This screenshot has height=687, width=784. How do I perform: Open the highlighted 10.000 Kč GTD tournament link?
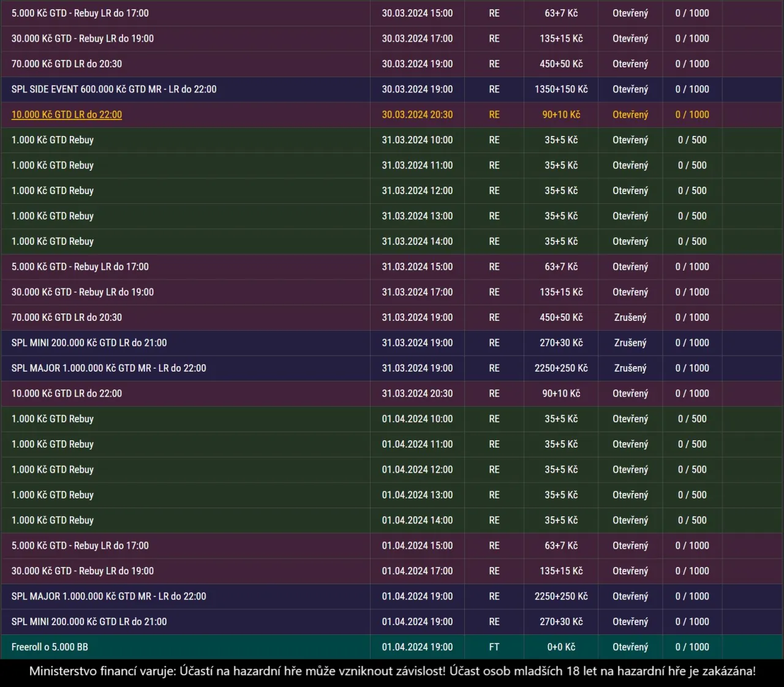click(67, 114)
